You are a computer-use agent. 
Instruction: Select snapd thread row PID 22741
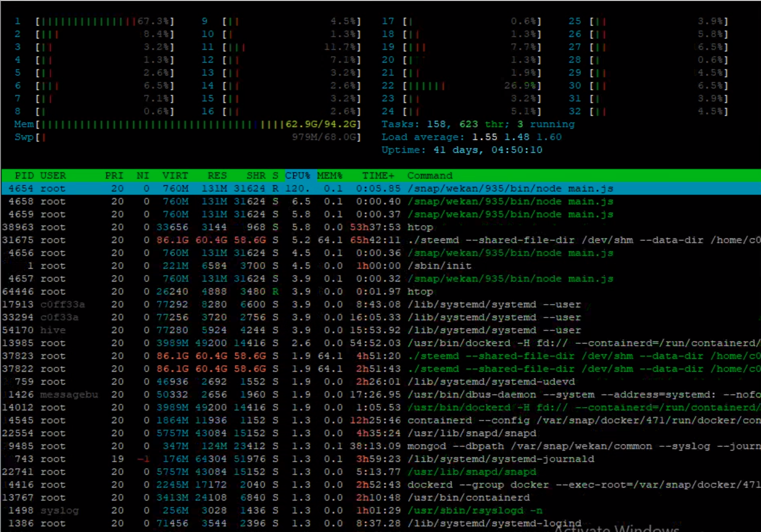tap(381, 472)
